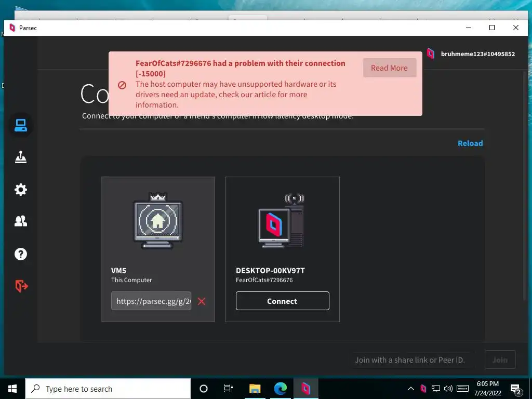The image size is (532, 399).
Task: Open File Explorer from taskbar
Action: click(x=255, y=389)
